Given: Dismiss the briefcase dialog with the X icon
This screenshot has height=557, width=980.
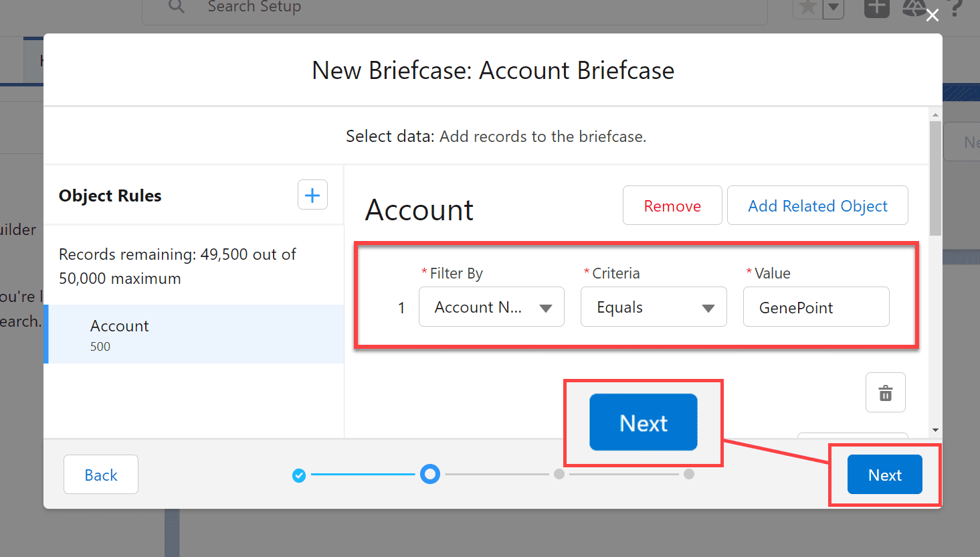Looking at the screenshot, I should click(932, 15).
